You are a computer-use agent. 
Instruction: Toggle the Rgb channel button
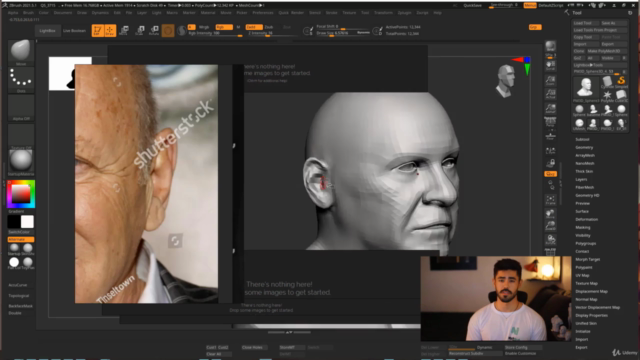point(224,27)
